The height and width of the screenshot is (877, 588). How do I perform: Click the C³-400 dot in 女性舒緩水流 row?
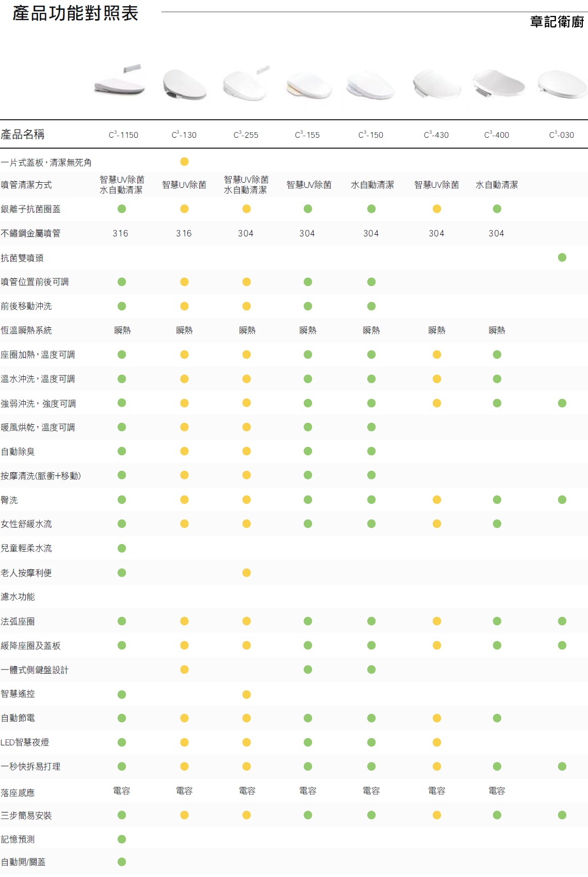pyautogui.click(x=497, y=524)
